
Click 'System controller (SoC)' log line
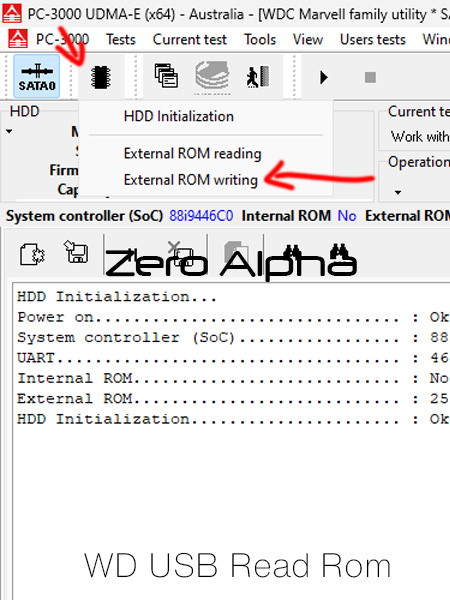point(233,338)
